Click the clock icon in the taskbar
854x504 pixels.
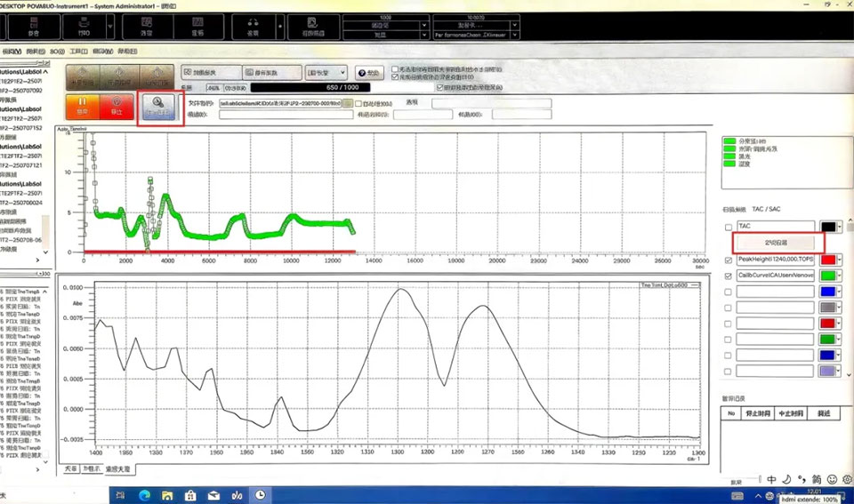[260, 494]
